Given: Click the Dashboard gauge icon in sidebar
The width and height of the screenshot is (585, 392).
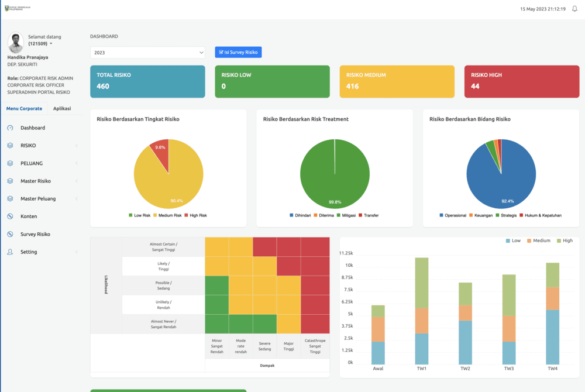Looking at the screenshot, I should click(10, 128).
